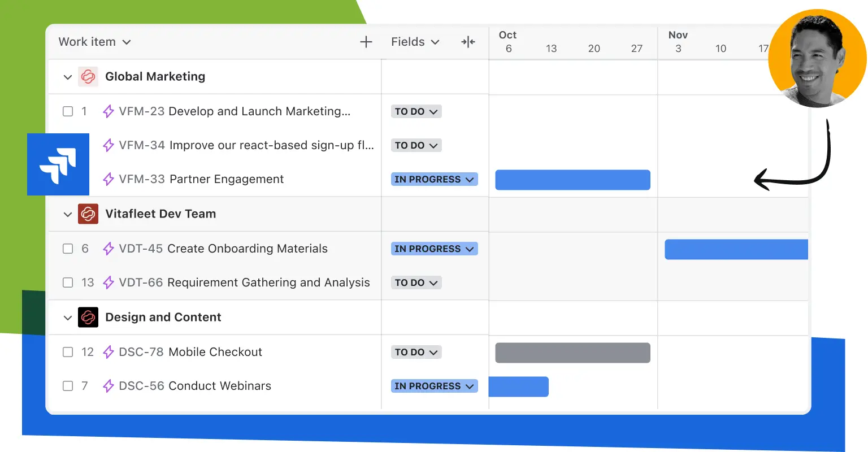Collapse the Global Marketing group

pos(68,77)
